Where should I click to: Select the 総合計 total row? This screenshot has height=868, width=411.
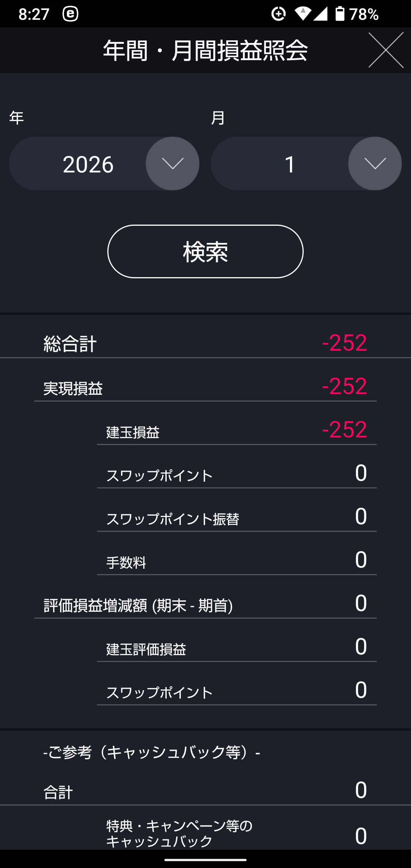[x=205, y=343]
